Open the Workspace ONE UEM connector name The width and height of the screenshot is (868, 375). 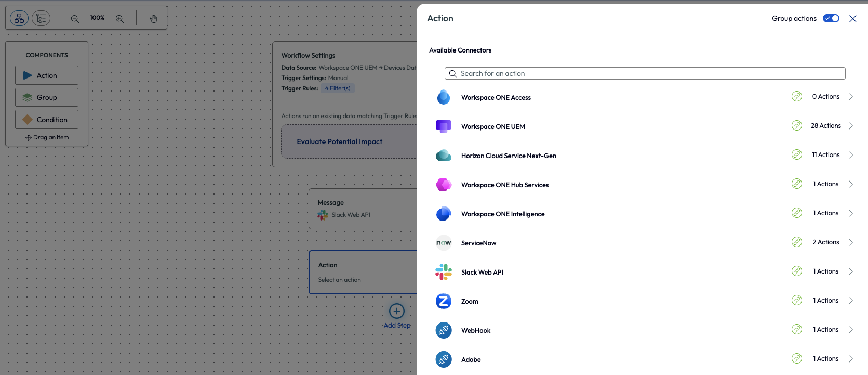coord(493,127)
